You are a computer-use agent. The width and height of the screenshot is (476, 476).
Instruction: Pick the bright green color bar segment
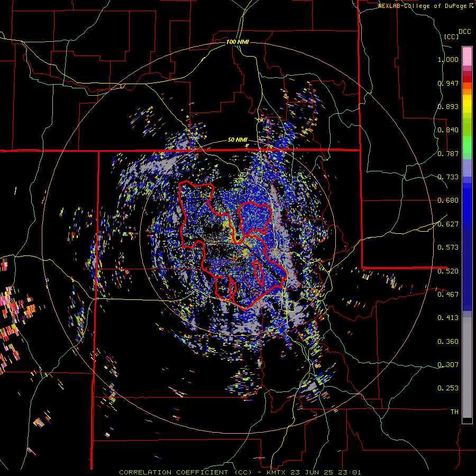467,144
